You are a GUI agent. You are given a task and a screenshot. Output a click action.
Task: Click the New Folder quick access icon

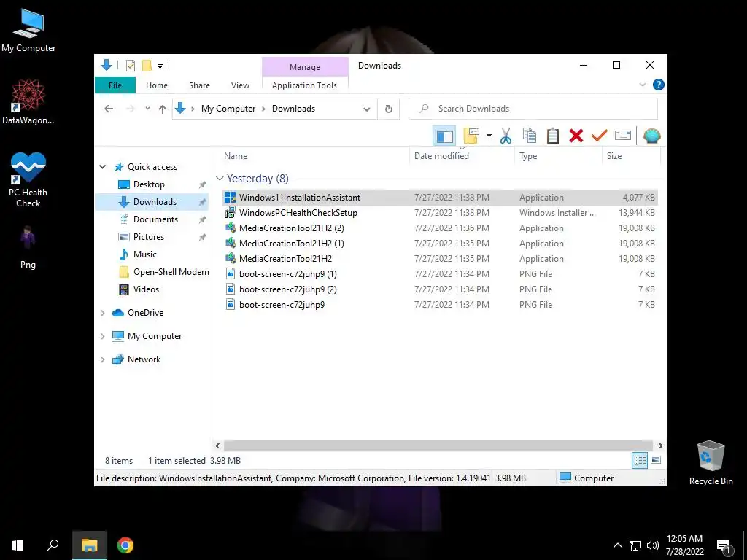click(x=147, y=65)
